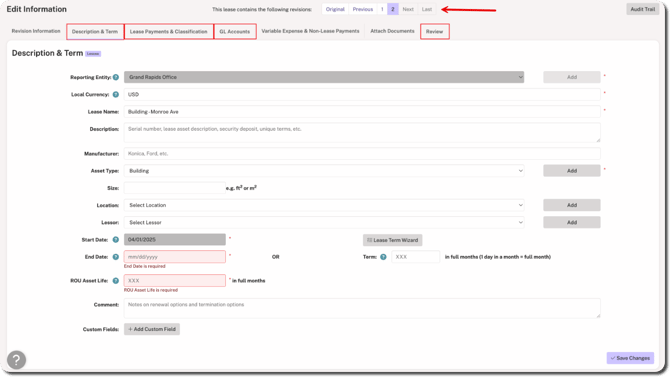Viewport: 670px width, 377px height.
Task: Expand the Select Lessor dropdown
Action: coord(324,222)
